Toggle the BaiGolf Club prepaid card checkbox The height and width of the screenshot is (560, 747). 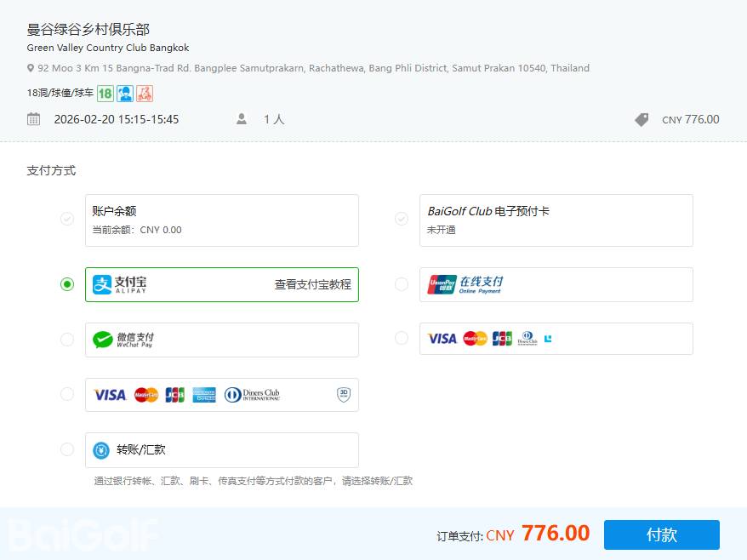[x=402, y=220]
